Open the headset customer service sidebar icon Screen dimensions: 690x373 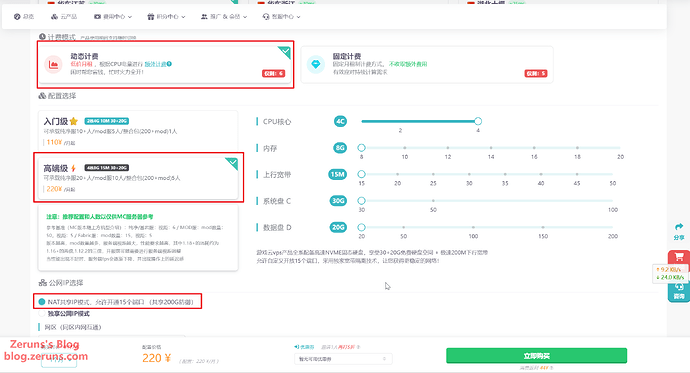click(x=679, y=287)
